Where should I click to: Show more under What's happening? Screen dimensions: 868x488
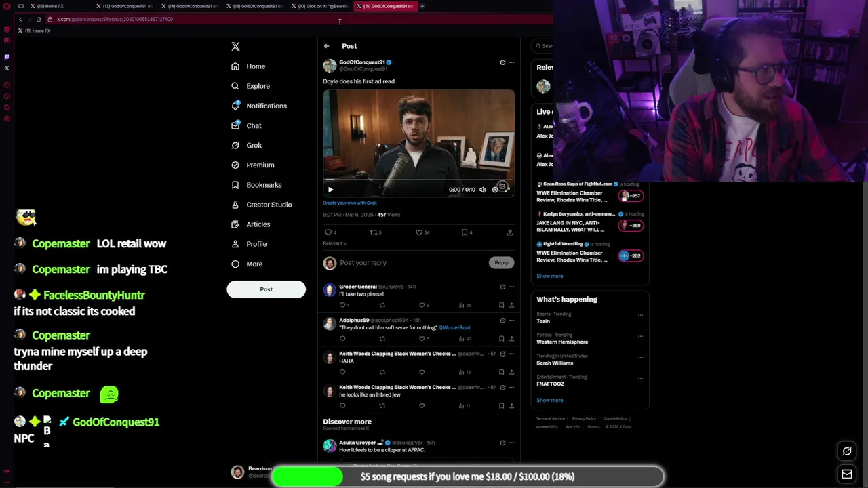click(549, 400)
